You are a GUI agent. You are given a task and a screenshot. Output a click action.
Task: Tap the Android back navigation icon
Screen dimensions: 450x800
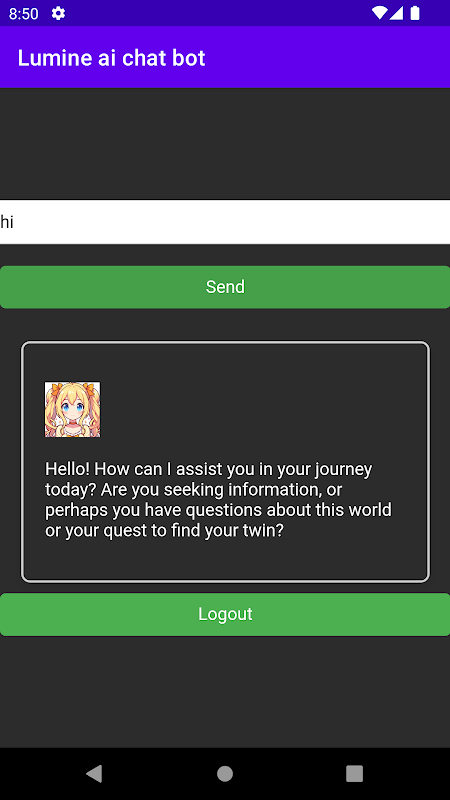point(94,773)
